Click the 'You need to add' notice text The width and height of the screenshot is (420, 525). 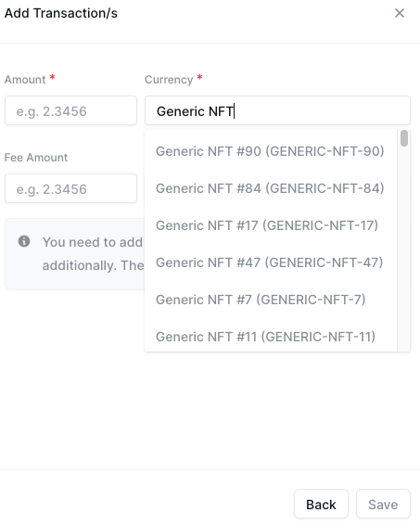93,242
